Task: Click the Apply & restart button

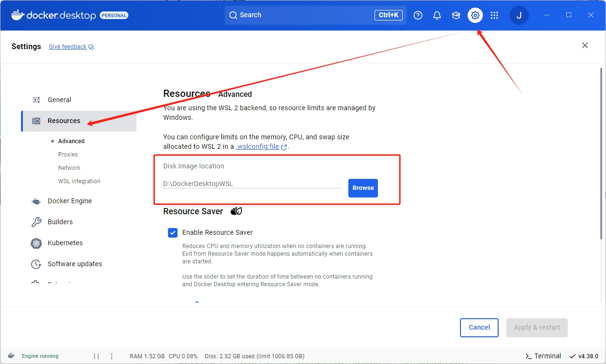Action: pos(537,328)
